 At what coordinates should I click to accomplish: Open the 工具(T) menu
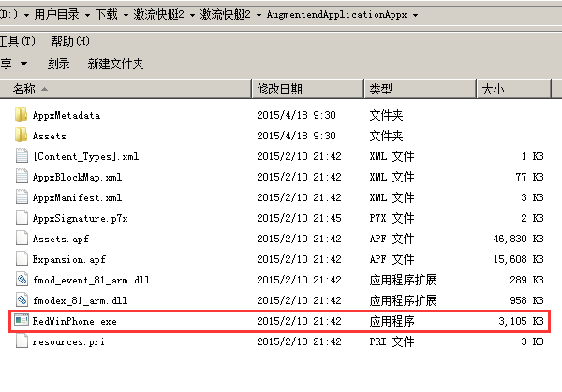[x=18, y=41]
